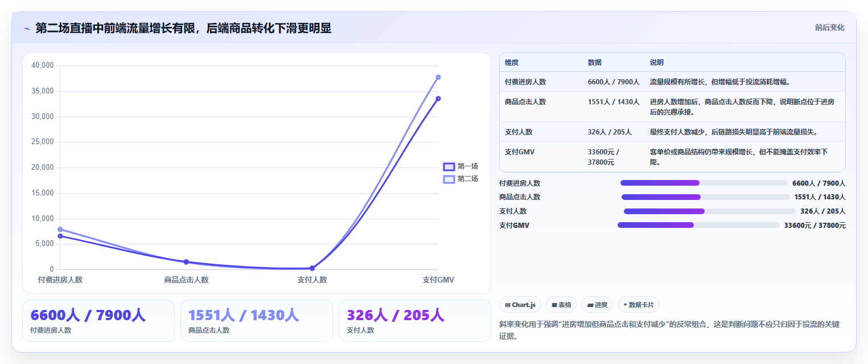The height and width of the screenshot is (364, 868).
Task: Select the Chart.js chip
Action: [x=520, y=305]
